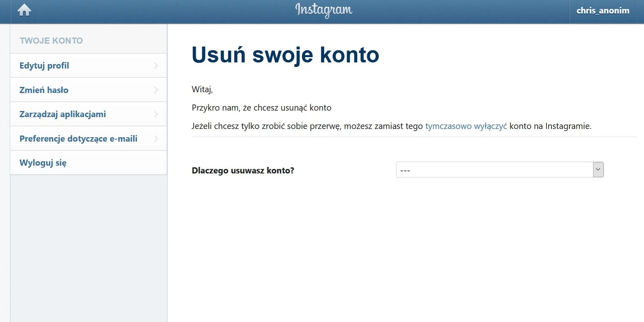644x322 pixels.
Task: Select Wyloguj się to log out
Action: point(89,163)
